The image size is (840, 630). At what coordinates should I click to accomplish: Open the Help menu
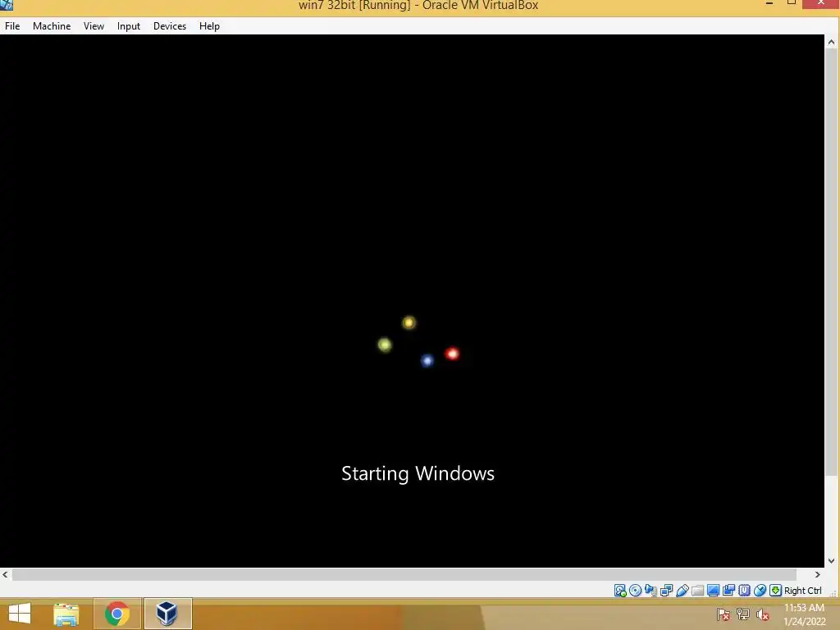[209, 25]
